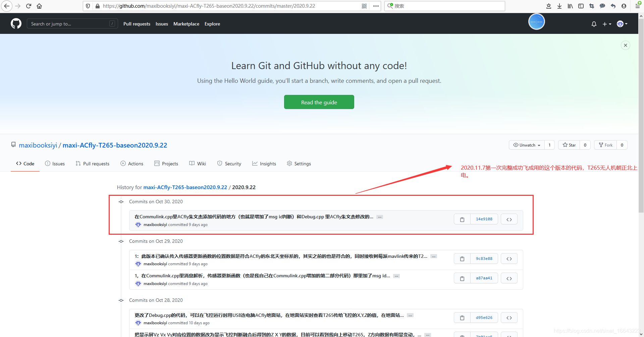Open commit hash 9c83e88 link

coord(484,259)
